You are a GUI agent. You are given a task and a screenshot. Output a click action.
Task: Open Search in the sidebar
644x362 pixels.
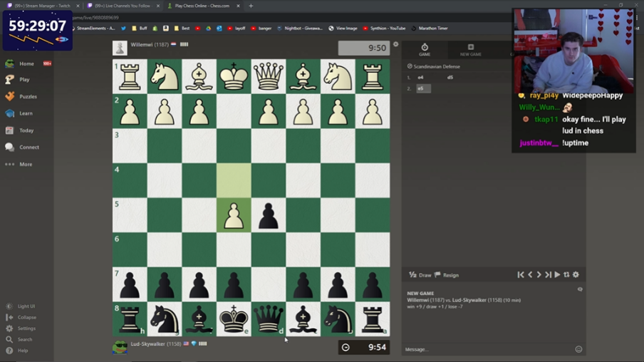[20, 339]
